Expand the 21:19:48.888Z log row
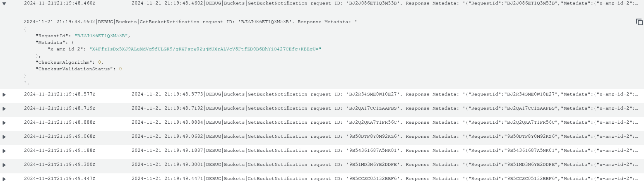 4,123
